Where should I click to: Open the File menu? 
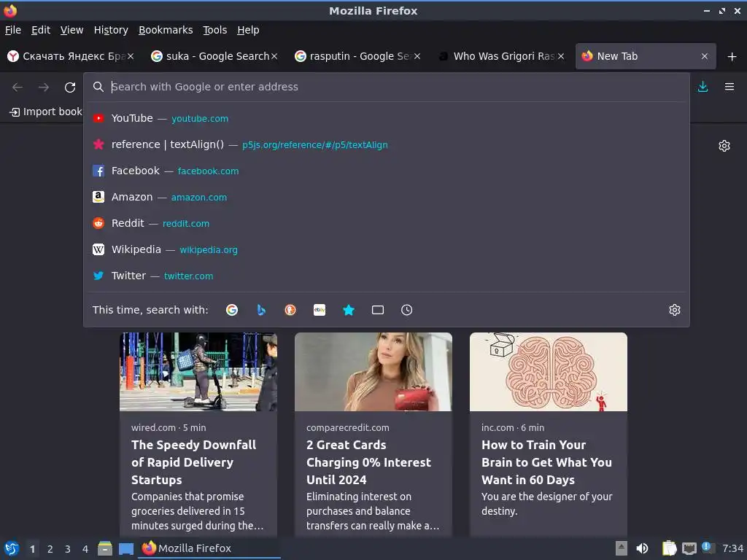pos(13,30)
